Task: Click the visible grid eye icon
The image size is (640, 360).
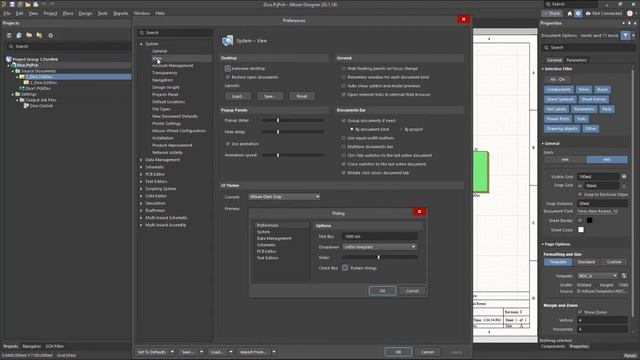Action: (x=624, y=177)
